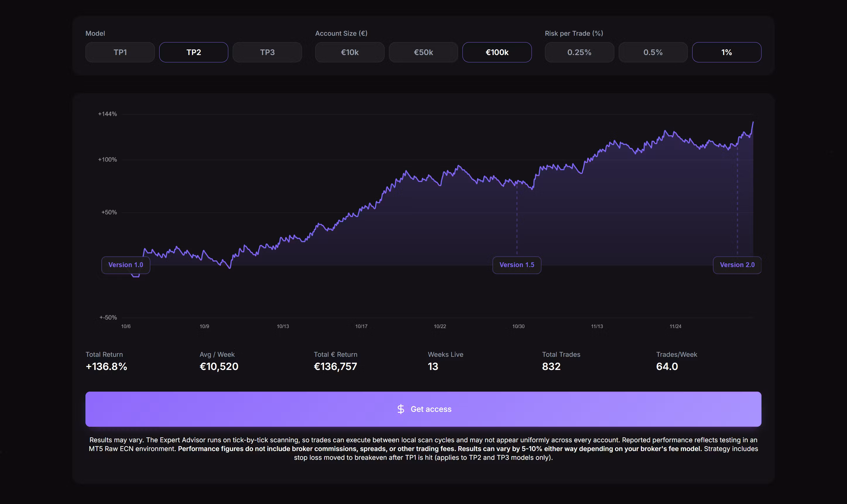Set risk per trade to 0.25%
The width and height of the screenshot is (847, 504).
[x=579, y=52]
